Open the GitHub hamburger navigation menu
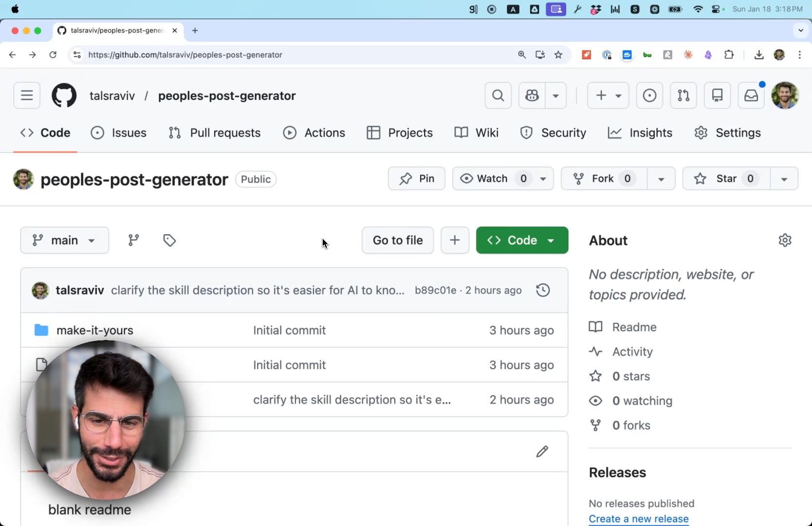 click(x=27, y=95)
